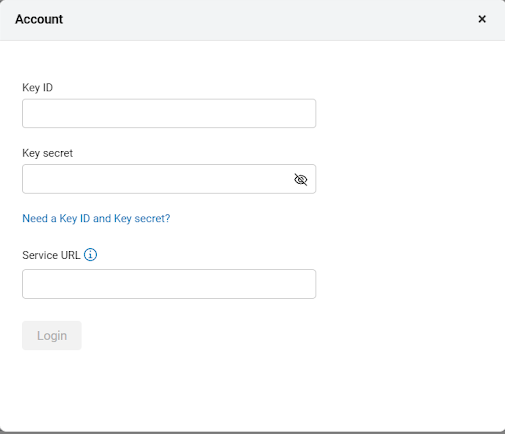
Task: Place cursor in the topmost text field
Action: point(169,113)
